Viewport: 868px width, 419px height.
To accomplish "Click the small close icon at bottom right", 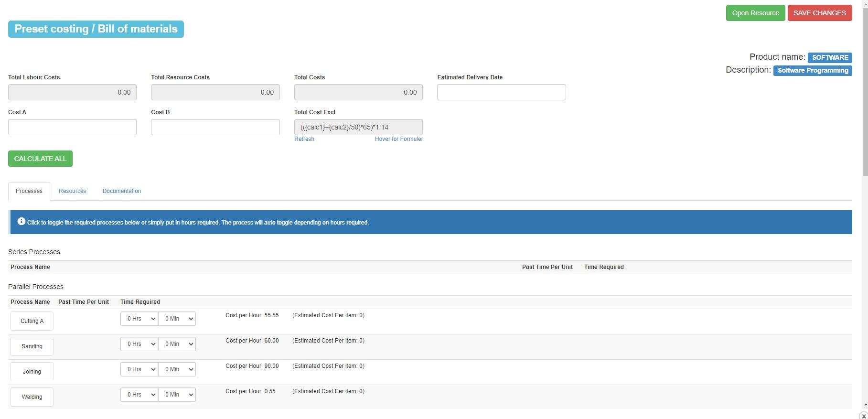I will (x=863, y=416).
